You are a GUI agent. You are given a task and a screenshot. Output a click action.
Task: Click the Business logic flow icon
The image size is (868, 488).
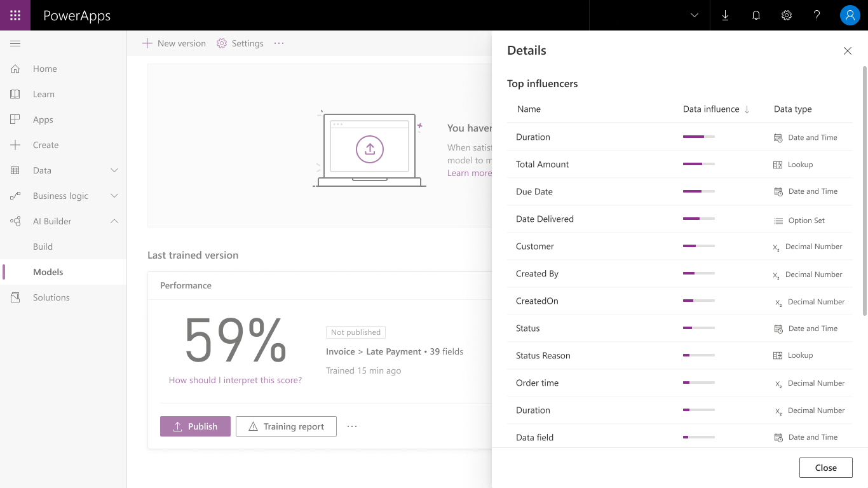point(15,196)
